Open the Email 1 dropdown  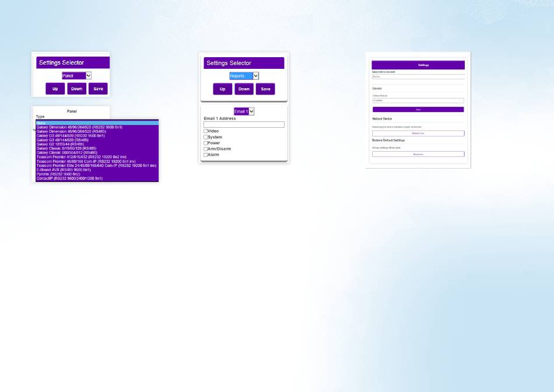(x=244, y=111)
